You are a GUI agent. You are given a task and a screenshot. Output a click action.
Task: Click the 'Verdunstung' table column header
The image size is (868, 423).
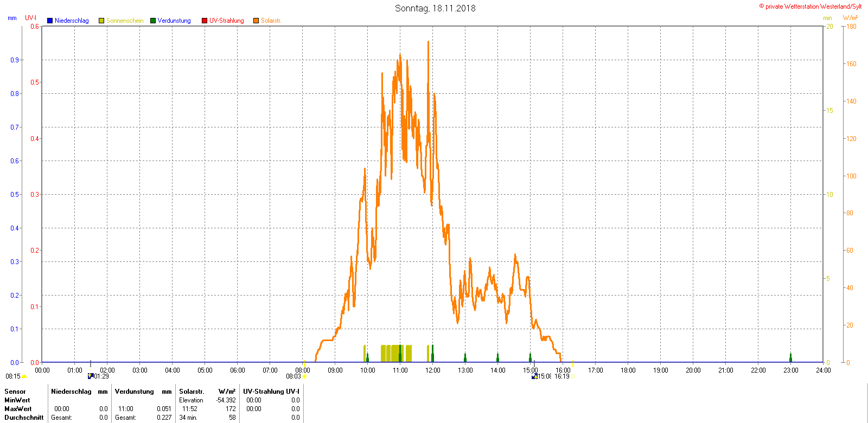[x=135, y=392]
